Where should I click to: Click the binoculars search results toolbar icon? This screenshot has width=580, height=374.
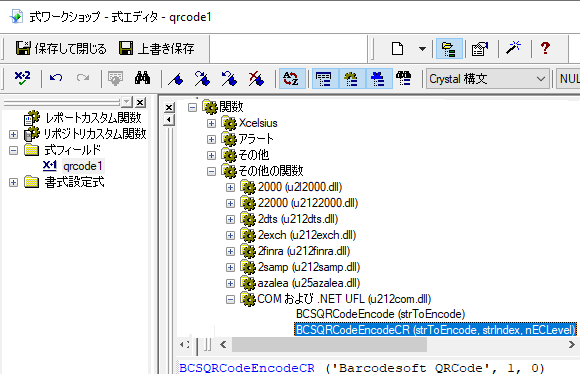tap(404, 78)
